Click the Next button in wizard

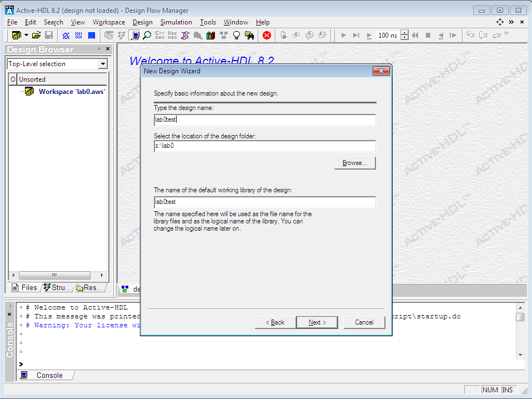click(317, 322)
